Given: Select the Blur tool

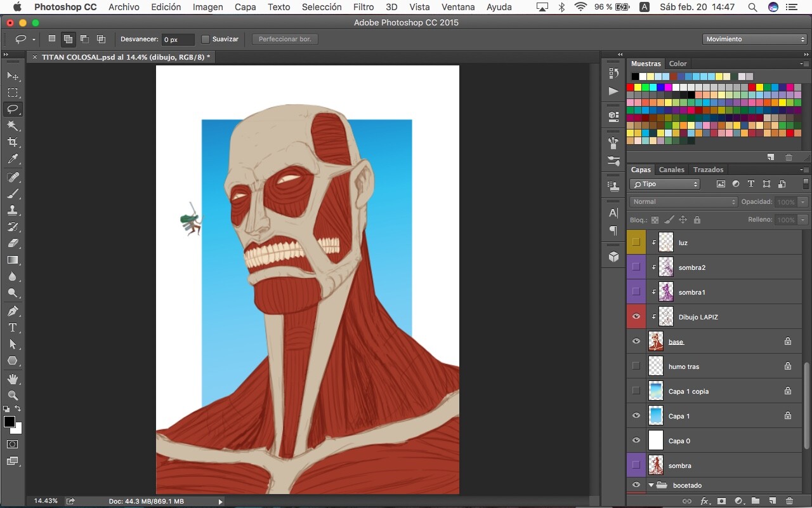Looking at the screenshot, I should 13,276.
